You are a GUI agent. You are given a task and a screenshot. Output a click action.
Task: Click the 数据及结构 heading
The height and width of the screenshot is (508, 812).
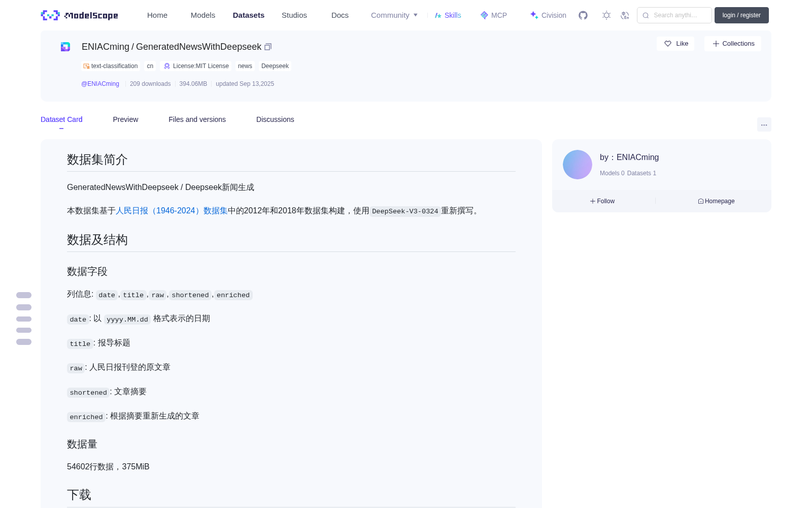97,240
